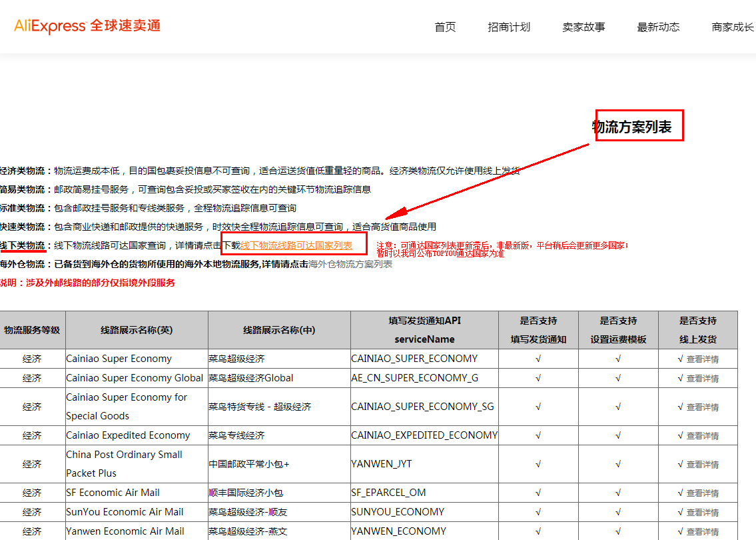The width and height of the screenshot is (756, 540).
Task: Go to 卖家故事 in the navigation
Action: (x=584, y=27)
